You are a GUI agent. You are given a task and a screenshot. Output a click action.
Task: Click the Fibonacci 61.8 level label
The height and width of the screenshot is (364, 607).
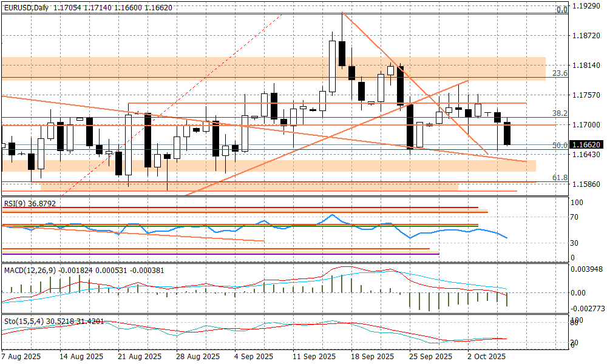pyautogui.click(x=560, y=178)
